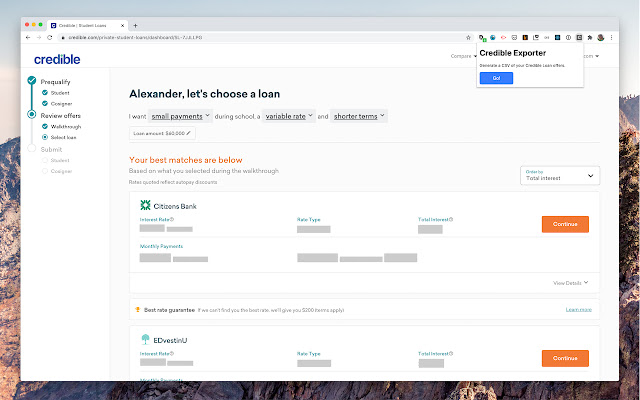Open the variable rate dropdown

[289, 116]
